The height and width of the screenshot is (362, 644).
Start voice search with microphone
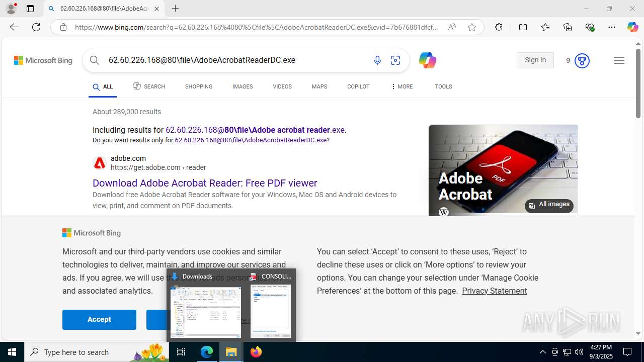pyautogui.click(x=377, y=60)
